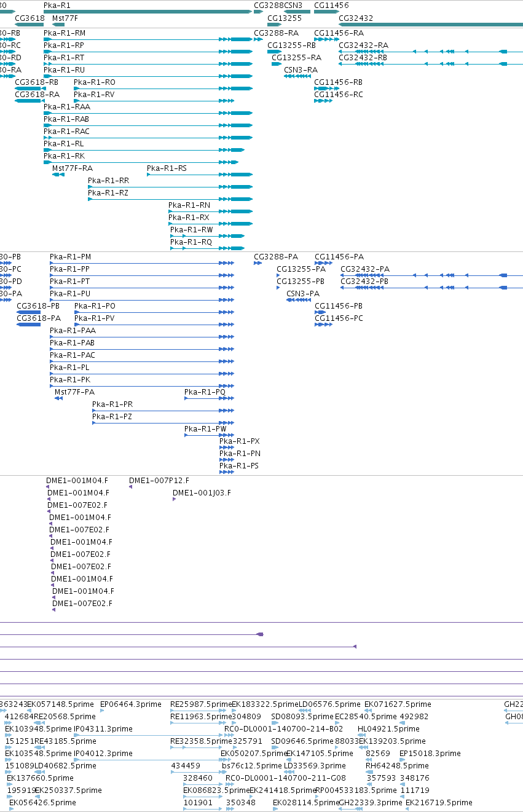Viewport: 523px width, 812px height.
Task: Select protein Pka-R1-PAB
Action: [x=73, y=343]
